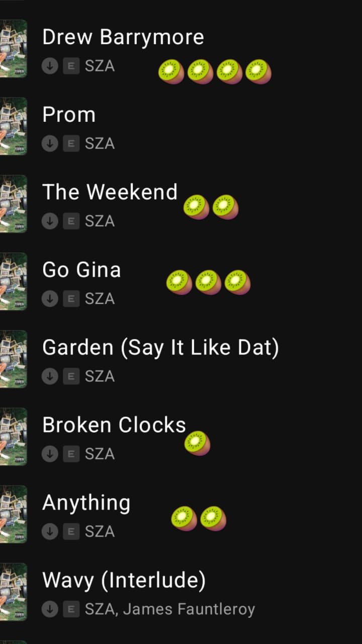Select Garden (Say It Like Dat) title
Viewport: 362px width, 644px height.
tap(160, 348)
